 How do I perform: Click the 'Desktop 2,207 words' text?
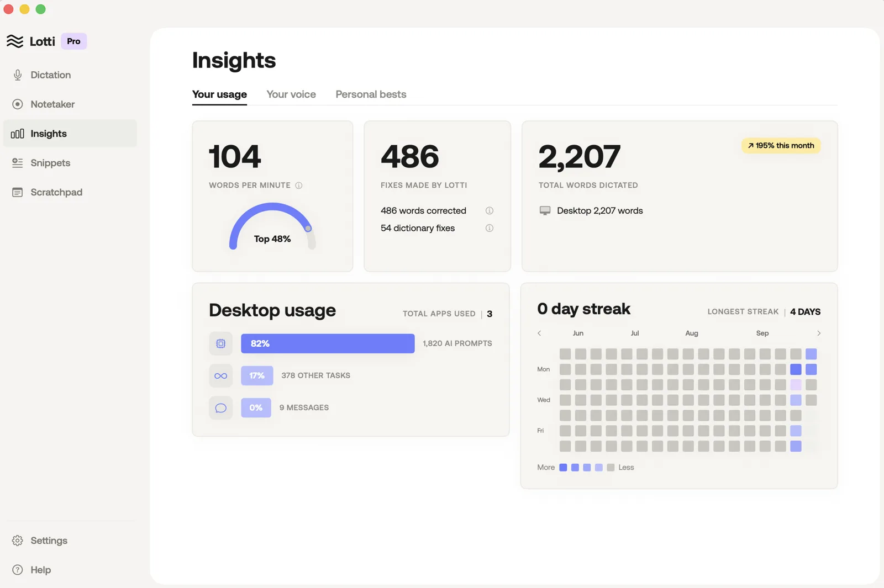pyautogui.click(x=600, y=211)
